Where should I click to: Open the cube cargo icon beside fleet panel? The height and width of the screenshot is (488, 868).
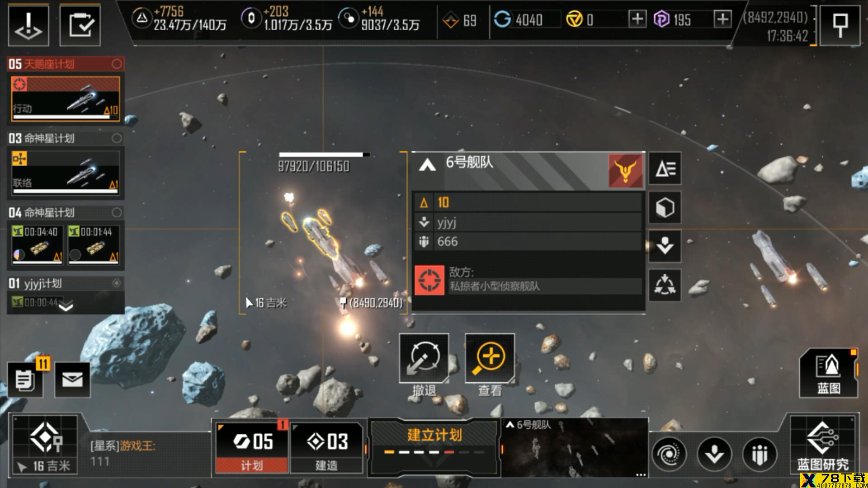point(665,208)
